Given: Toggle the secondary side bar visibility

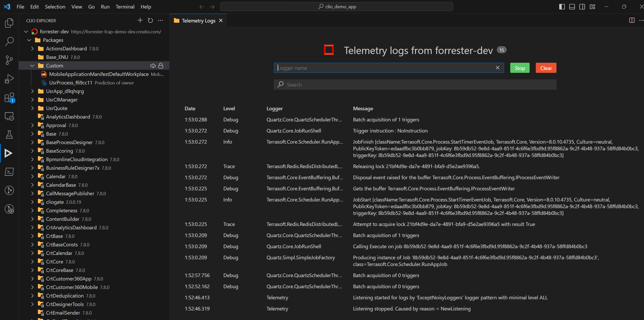Looking at the screenshot, I should [x=582, y=7].
